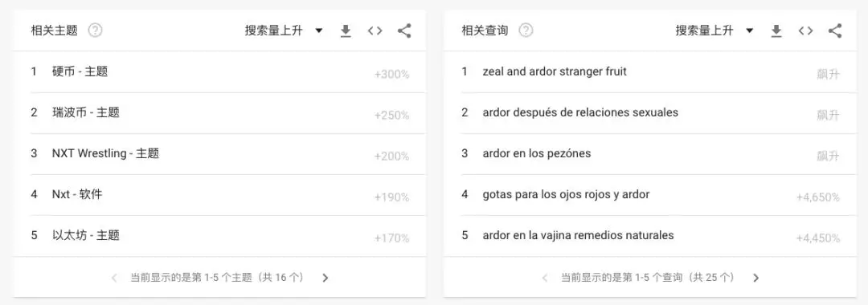Open the Nxt - 软件 topic row
Image resolution: width=868 pixels, height=305 pixels.
pyautogui.click(x=219, y=194)
